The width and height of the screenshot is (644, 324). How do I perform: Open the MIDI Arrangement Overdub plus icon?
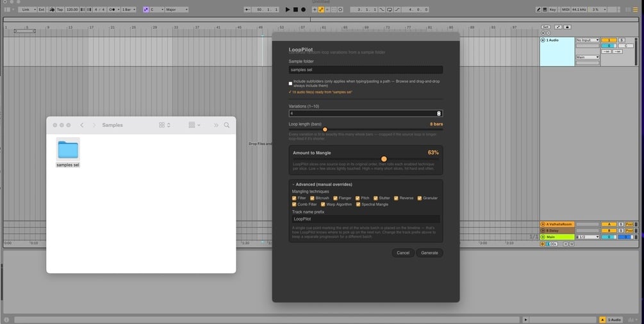coord(315,10)
